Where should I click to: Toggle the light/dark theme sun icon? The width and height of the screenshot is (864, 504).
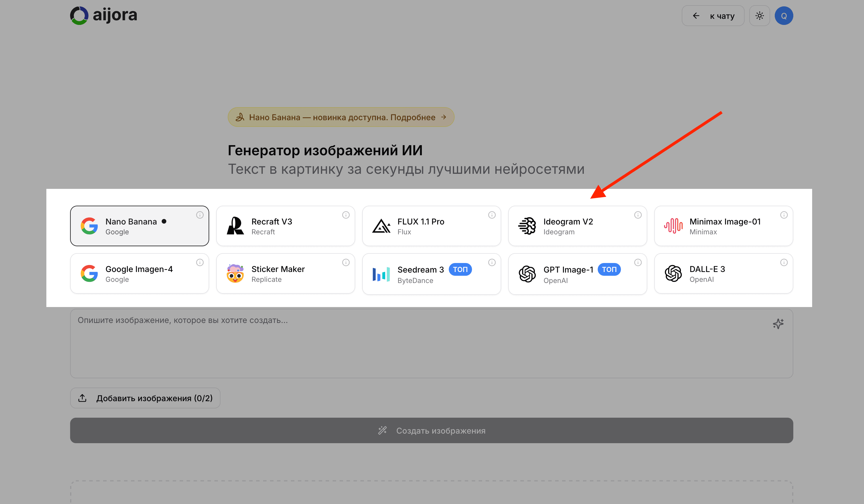tap(759, 16)
